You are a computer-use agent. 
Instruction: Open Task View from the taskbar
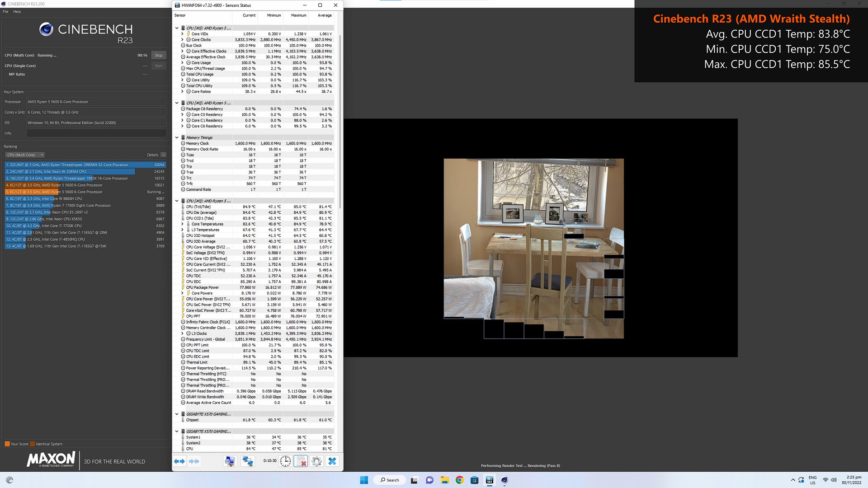(x=414, y=480)
